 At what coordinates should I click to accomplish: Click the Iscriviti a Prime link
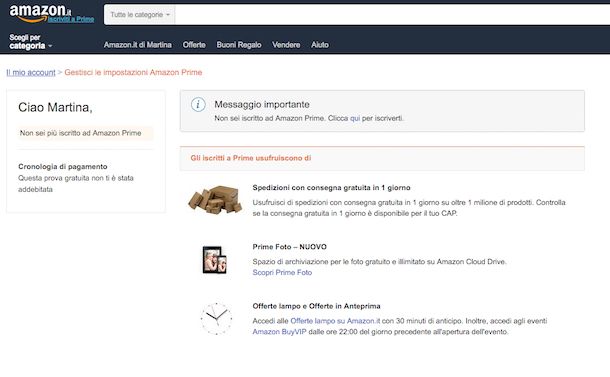pos(71,19)
